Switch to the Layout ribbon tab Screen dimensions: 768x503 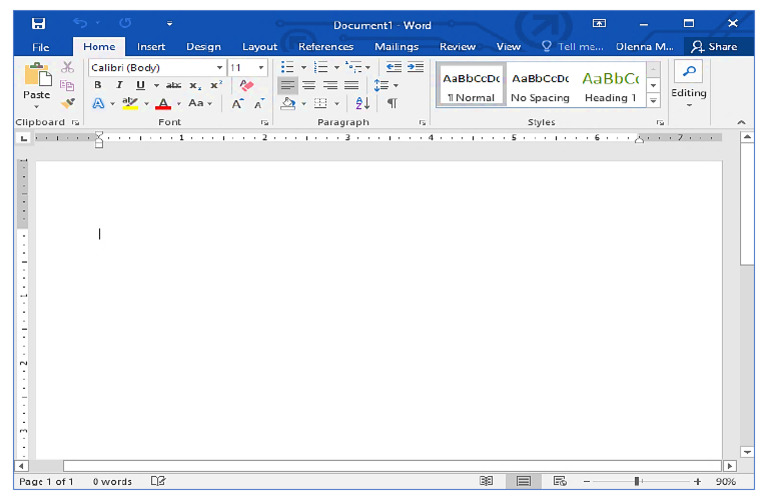[x=259, y=46]
